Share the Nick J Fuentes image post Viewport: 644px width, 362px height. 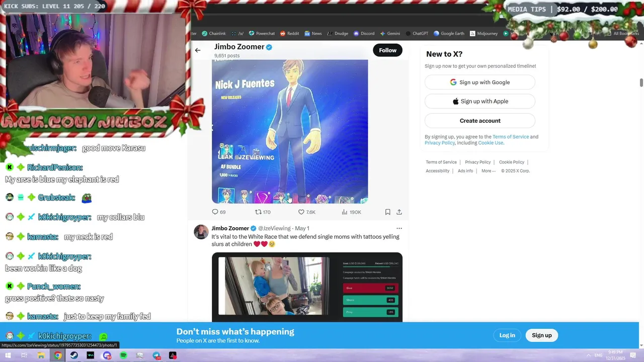(x=399, y=212)
